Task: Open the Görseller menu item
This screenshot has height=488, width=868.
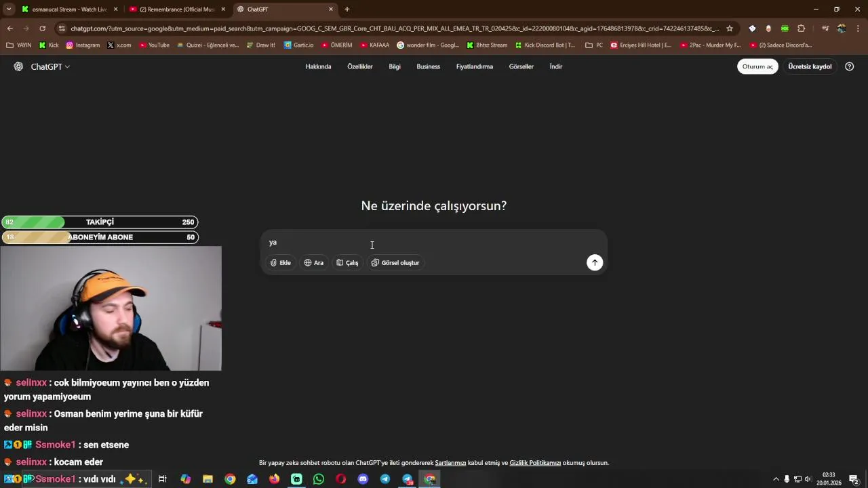Action: (521, 66)
